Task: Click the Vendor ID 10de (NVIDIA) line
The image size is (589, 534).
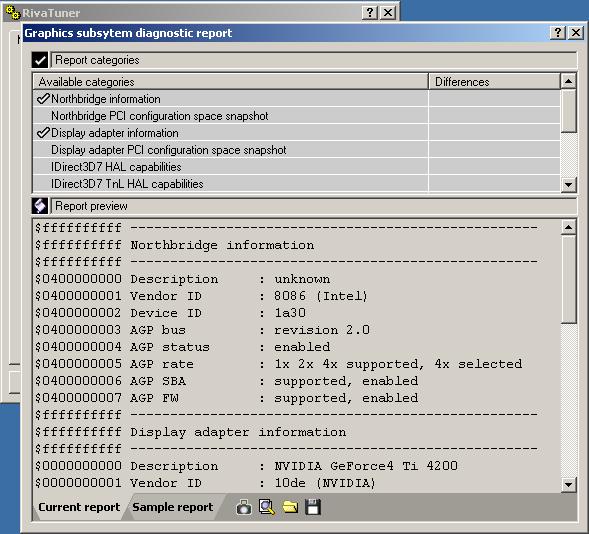Action: point(205,483)
